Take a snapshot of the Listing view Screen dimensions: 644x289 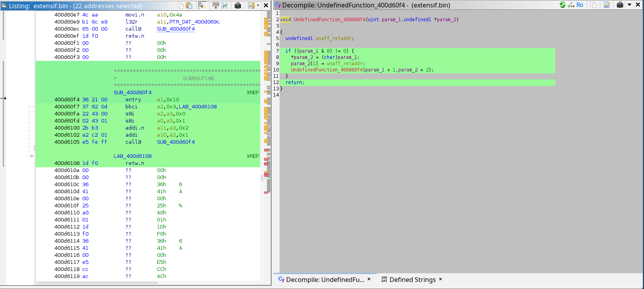pos(238,5)
